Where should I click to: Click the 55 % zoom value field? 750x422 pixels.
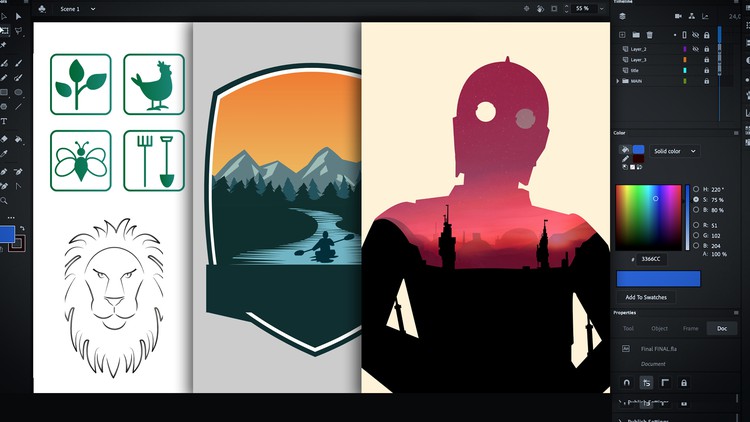(x=583, y=9)
